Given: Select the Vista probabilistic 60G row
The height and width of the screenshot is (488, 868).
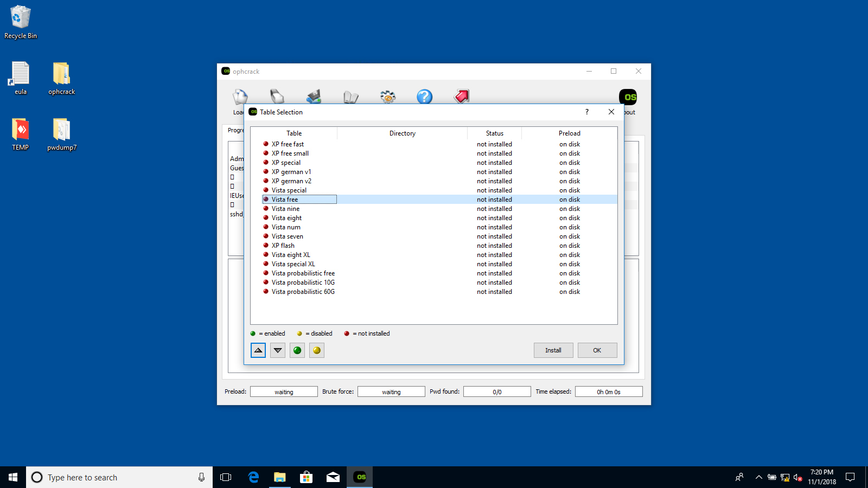Looking at the screenshot, I should (434, 292).
